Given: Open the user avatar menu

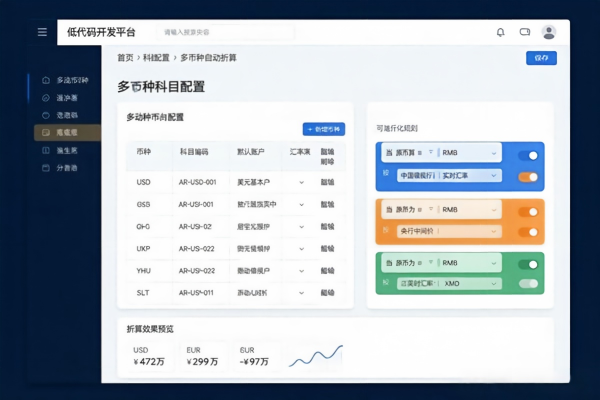Looking at the screenshot, I should point(549,32).
